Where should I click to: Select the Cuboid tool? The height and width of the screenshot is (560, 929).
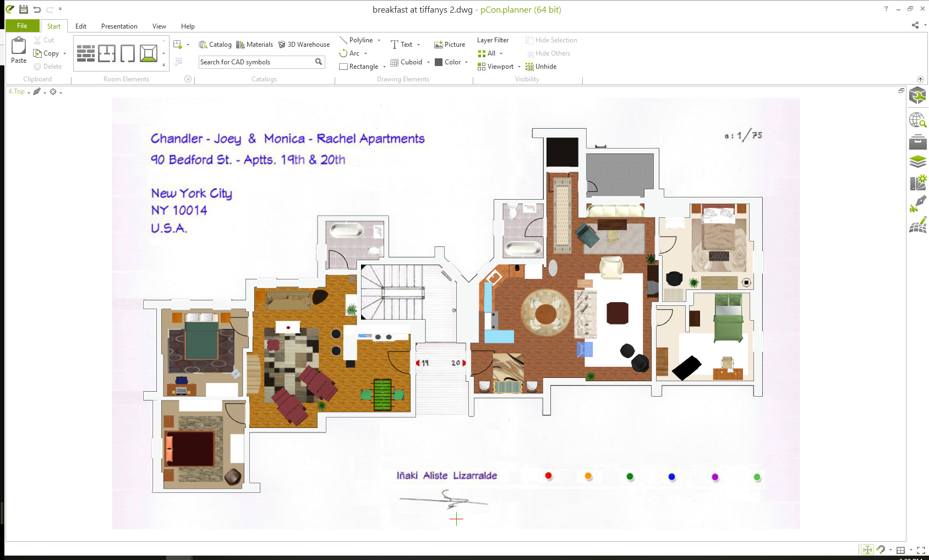pyautogui.click(x=406, y=62)
